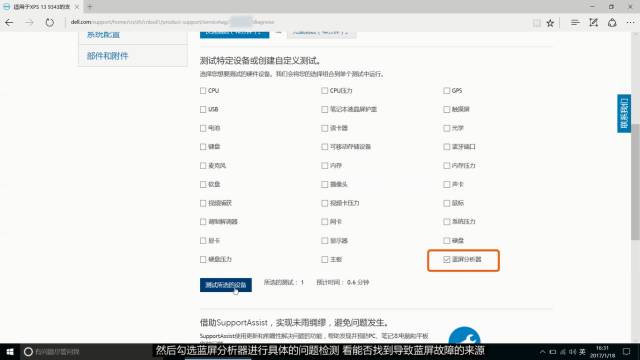Check the USB device test
This screenshot has width=640, height=360.
pyautogui.click(x=203, y=109)
